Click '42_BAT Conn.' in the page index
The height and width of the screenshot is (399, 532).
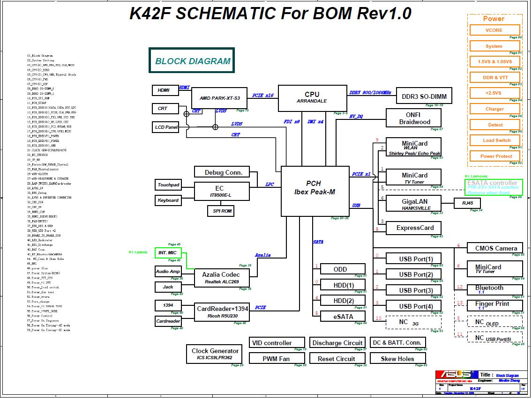[36, 250]
